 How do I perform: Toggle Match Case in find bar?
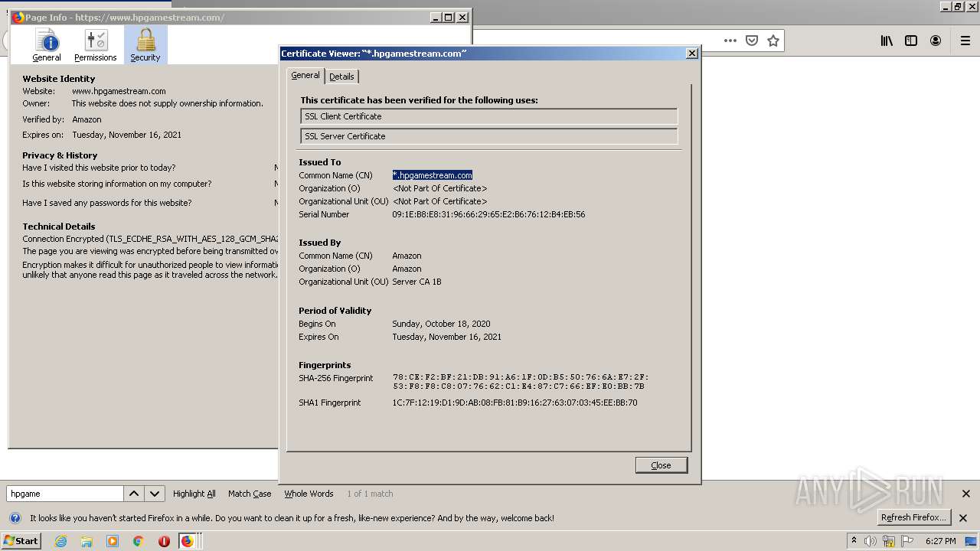point(250,494)
